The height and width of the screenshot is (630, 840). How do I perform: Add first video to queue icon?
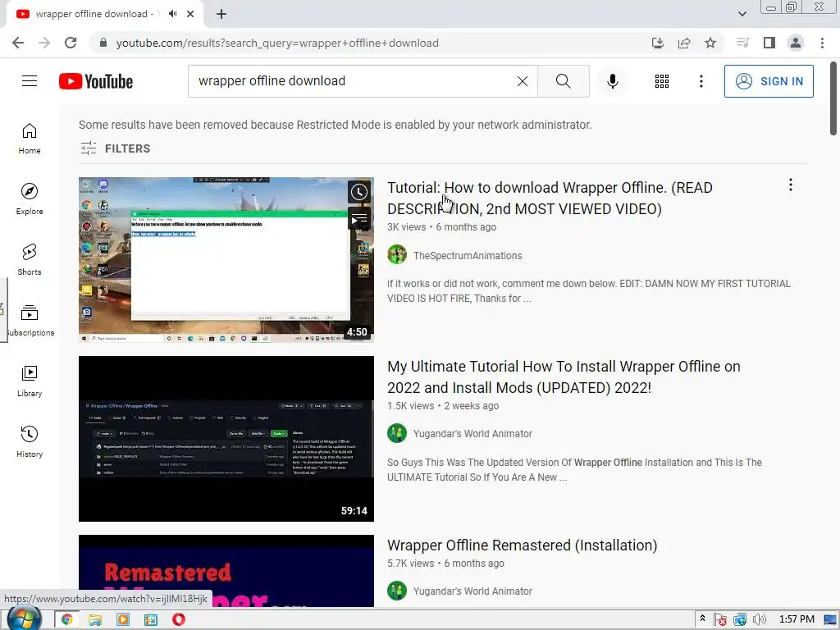coord(359,218)
